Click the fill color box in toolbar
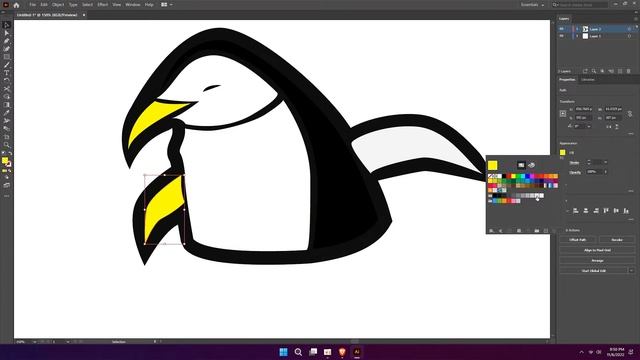Viewport: 640px width, 360px height. (x=5, y=161)
